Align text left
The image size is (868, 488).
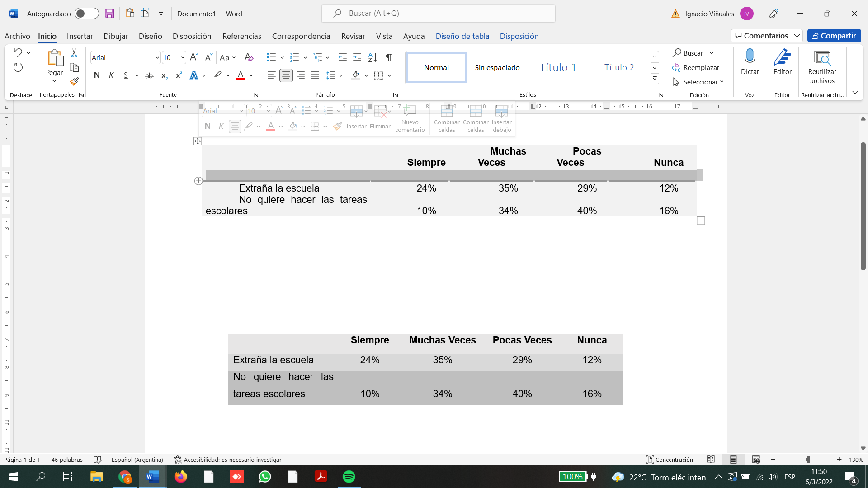271,75
